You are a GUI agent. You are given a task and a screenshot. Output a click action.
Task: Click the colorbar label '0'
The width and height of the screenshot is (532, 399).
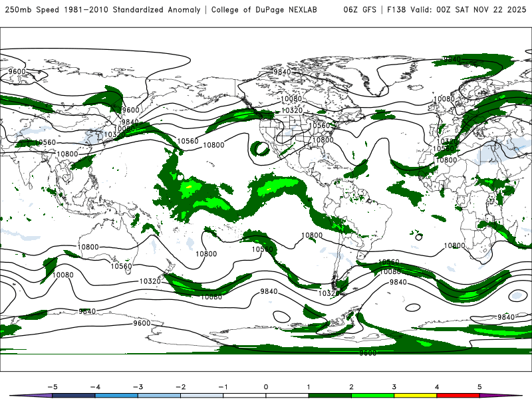(265, 387)
